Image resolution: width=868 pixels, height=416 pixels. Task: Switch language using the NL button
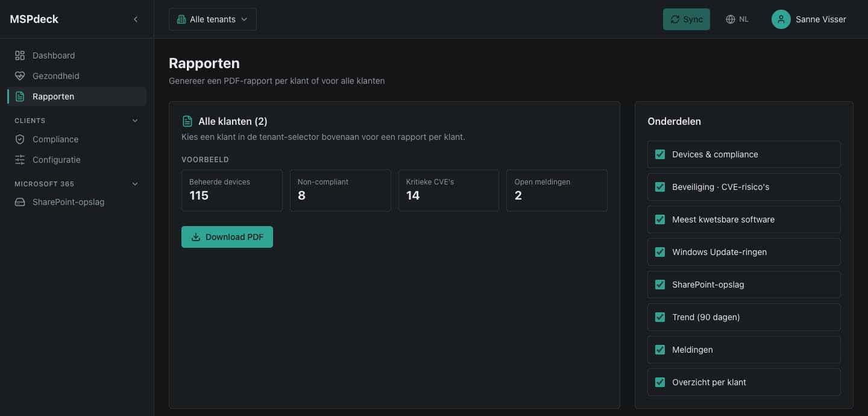pyautogui.click(x=737, y=19)
